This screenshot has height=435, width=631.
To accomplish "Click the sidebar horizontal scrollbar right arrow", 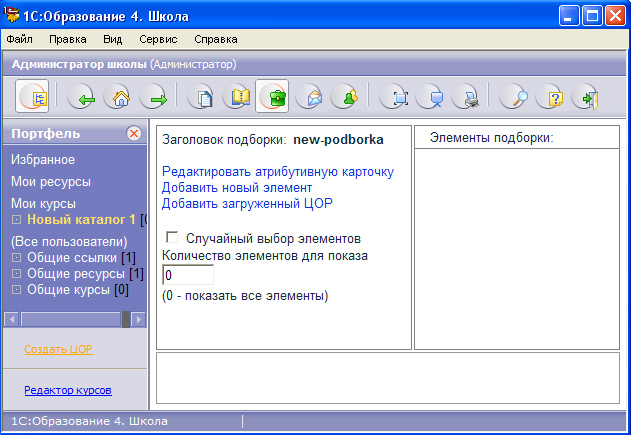I will tap(139, 320).
